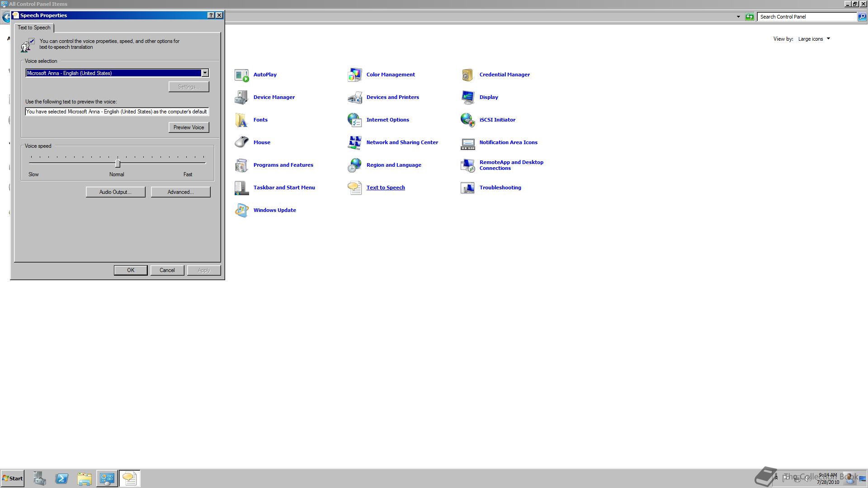Viewport: 868px width, 488px height.
Task: Click the refresh button beside address bar
Action: coord(750,17)
